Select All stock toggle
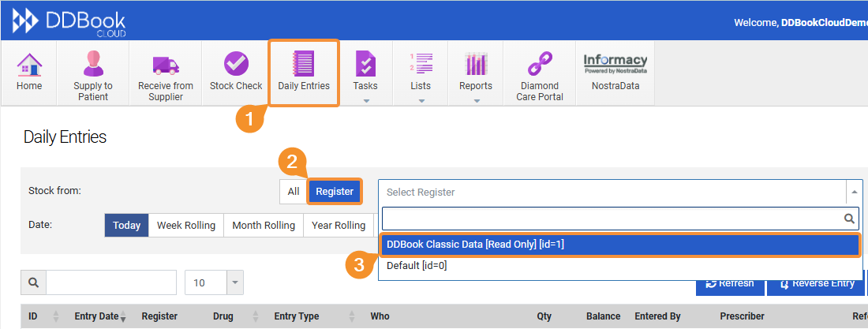Screen dimensions: 868x329 coord(294,192)
